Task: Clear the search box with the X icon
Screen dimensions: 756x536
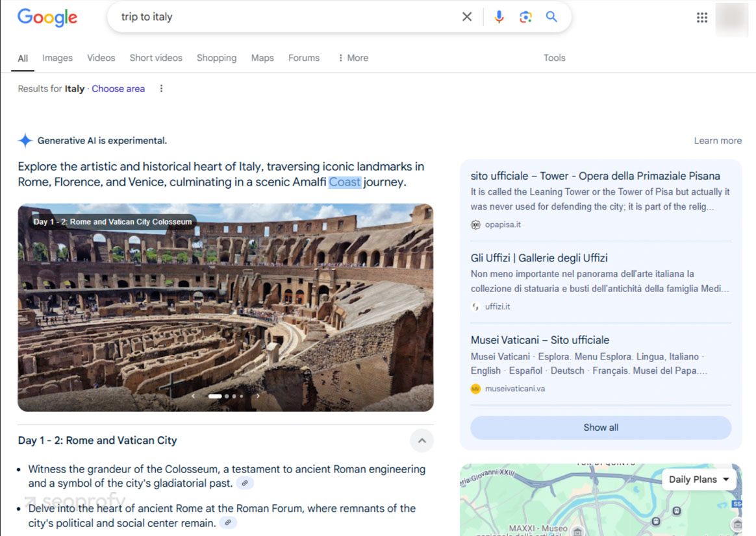Action: tap(467, 17)
